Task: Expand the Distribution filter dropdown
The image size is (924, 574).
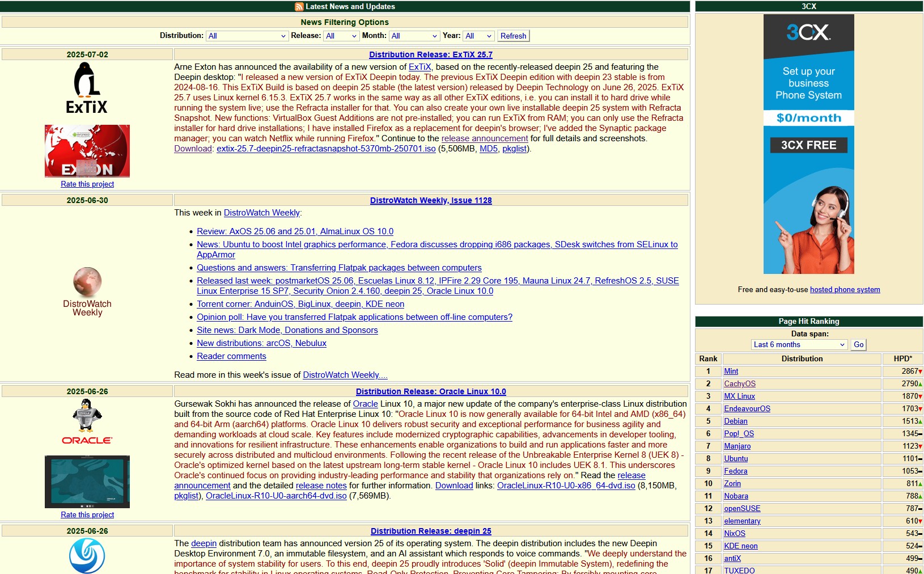Action: (247, 36)
